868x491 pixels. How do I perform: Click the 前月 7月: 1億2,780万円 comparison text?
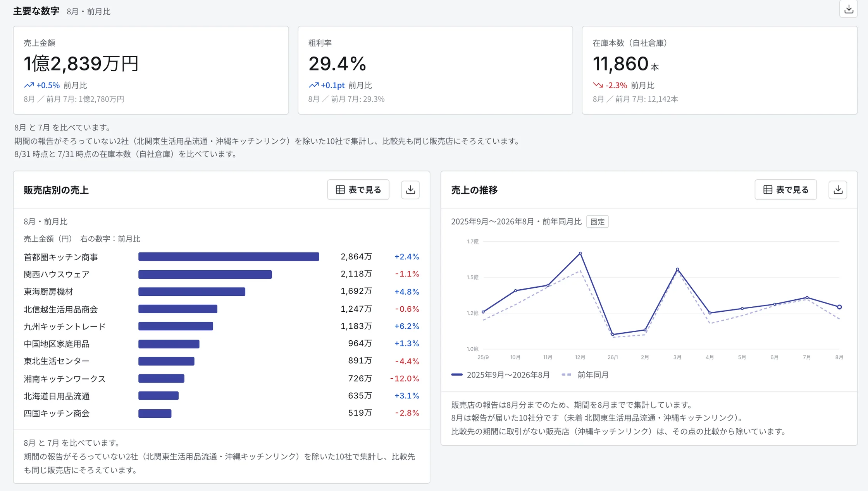coord(85,99)
